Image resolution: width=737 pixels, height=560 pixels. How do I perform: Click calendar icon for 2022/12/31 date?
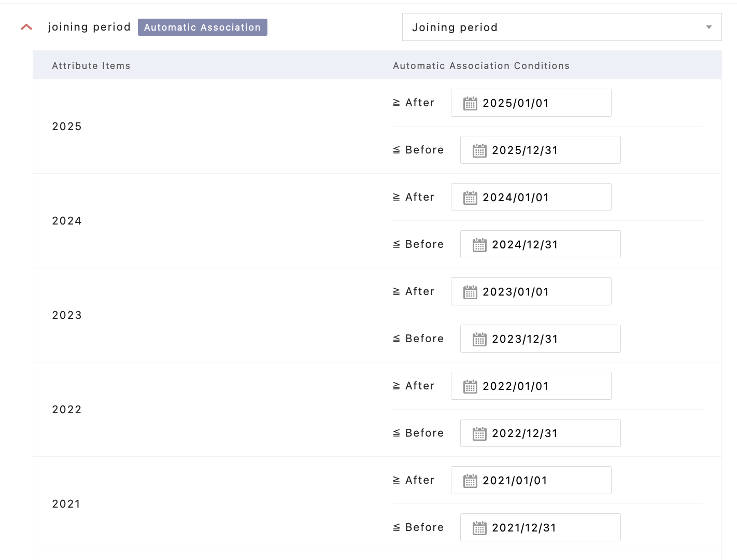479,433
